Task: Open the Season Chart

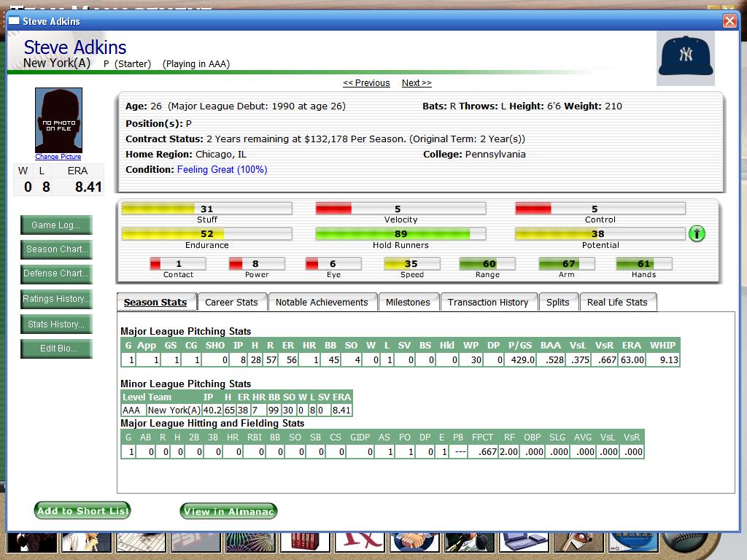Action: tap(56, 249)
